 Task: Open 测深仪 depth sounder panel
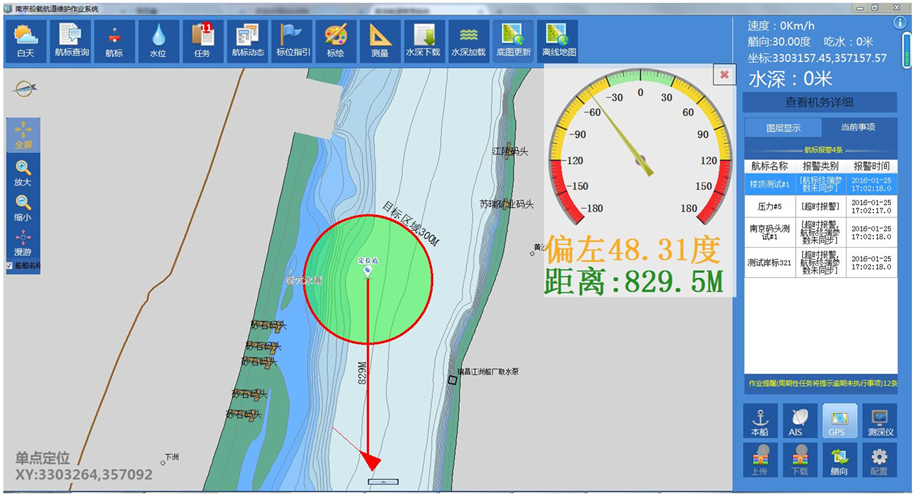pyautogui.click(x=879, y=420)
